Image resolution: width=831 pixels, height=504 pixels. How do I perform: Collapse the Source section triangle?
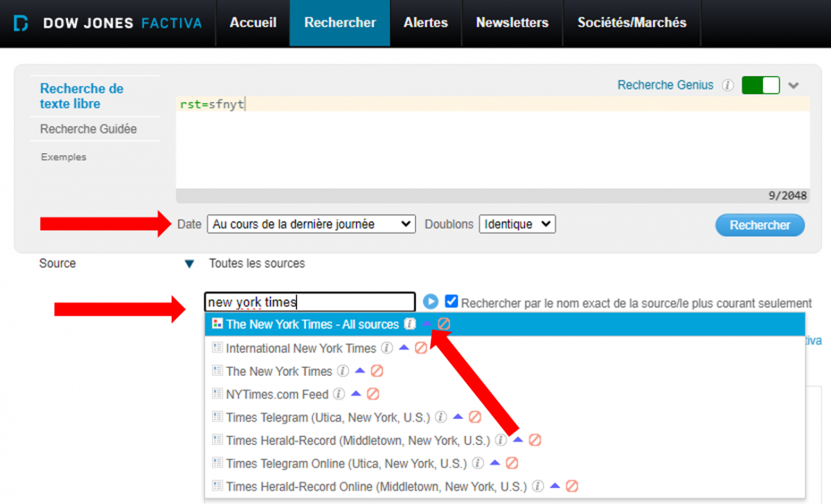[189, 264]
